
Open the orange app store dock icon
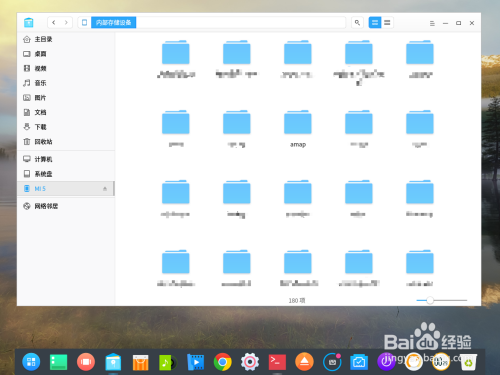[x=140, y=362]
